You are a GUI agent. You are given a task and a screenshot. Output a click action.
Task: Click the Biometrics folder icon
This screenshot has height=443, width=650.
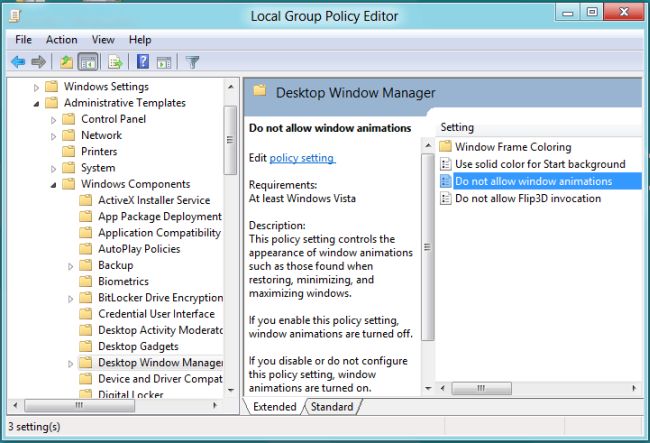click(x=85, y=281)
